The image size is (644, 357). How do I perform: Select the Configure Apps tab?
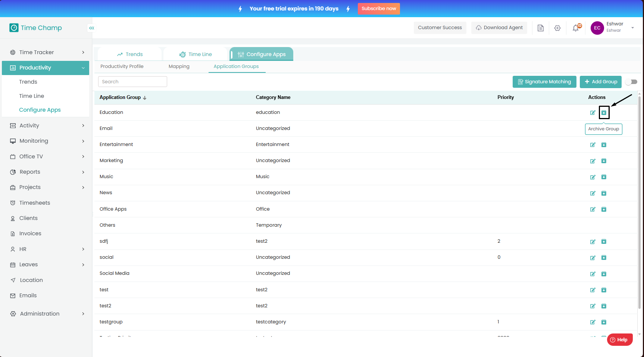pos(261,54)
